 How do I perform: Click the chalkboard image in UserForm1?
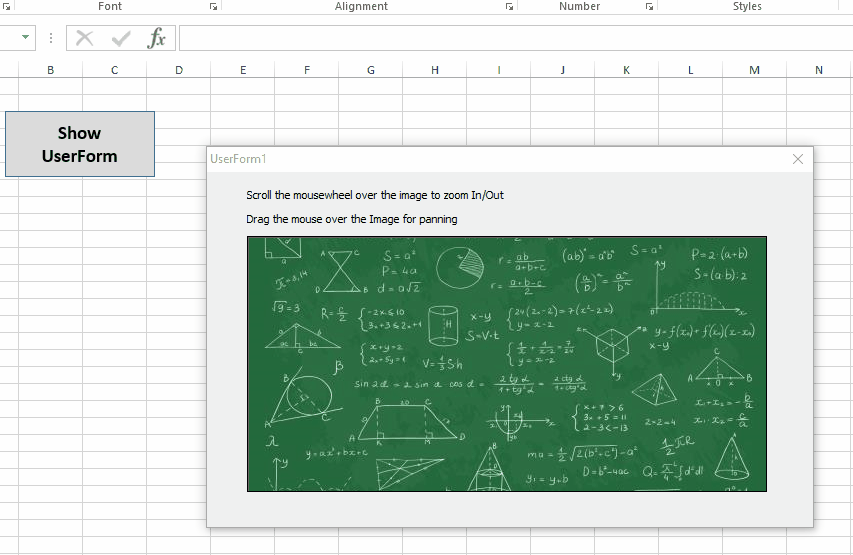click(x=506, y=364)
